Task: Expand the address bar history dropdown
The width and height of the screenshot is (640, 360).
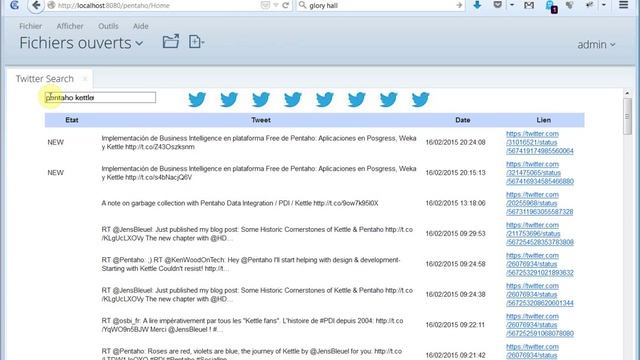Action: 276,5
